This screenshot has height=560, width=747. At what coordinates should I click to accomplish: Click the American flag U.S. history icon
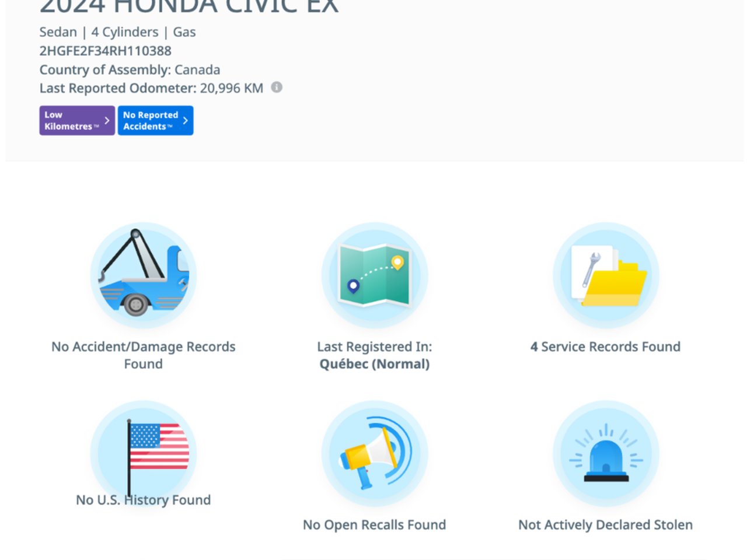144,453
